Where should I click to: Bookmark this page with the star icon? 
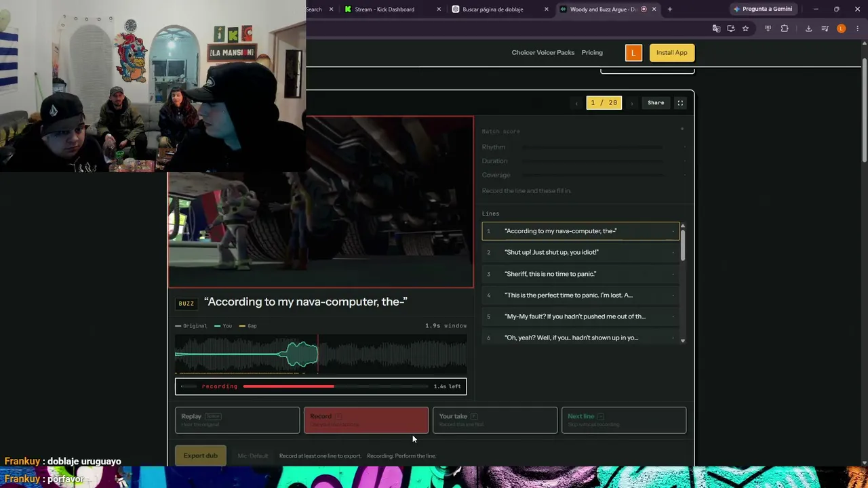coord(745,28)
